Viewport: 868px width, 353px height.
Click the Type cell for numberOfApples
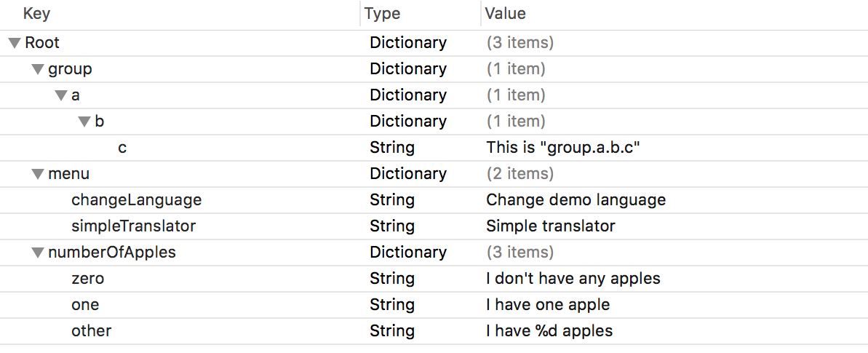tap(407, 253)
